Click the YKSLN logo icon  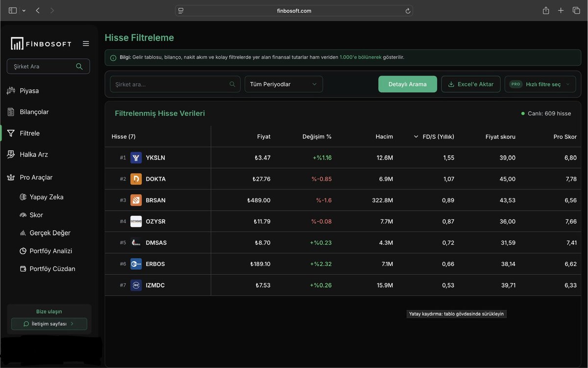point(136,158)
